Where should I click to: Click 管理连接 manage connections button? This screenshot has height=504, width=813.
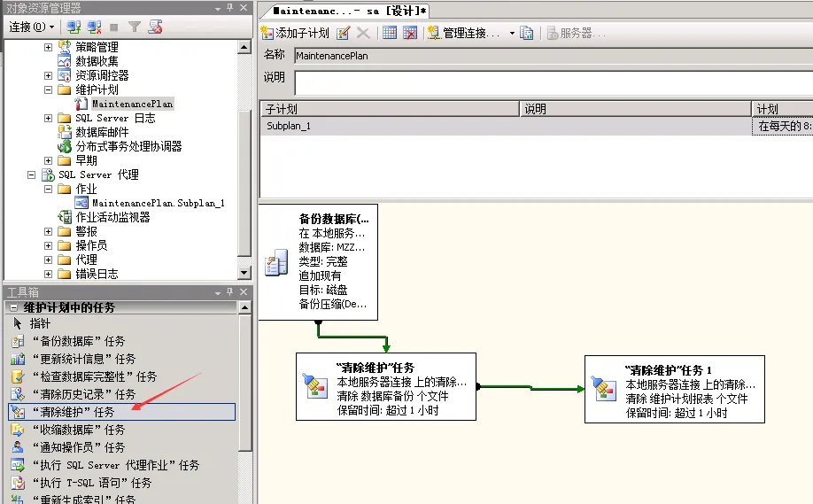click(x=465, y=33)
